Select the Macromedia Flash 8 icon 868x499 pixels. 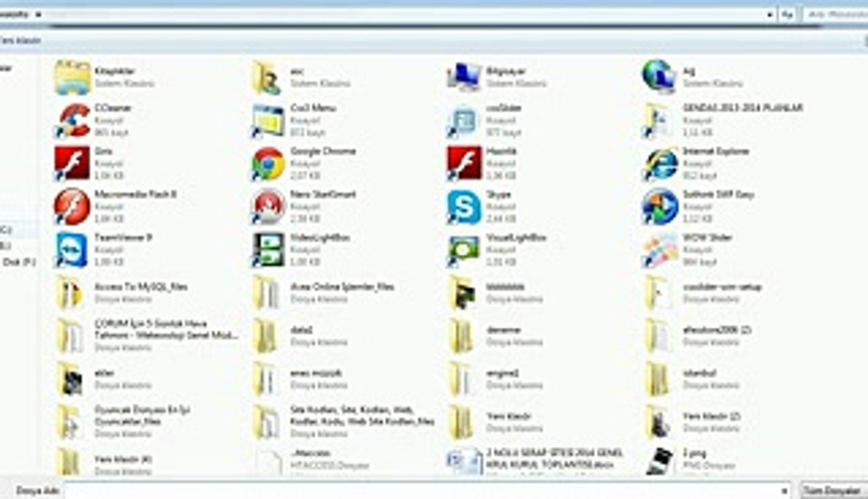(x=73, y=207)
